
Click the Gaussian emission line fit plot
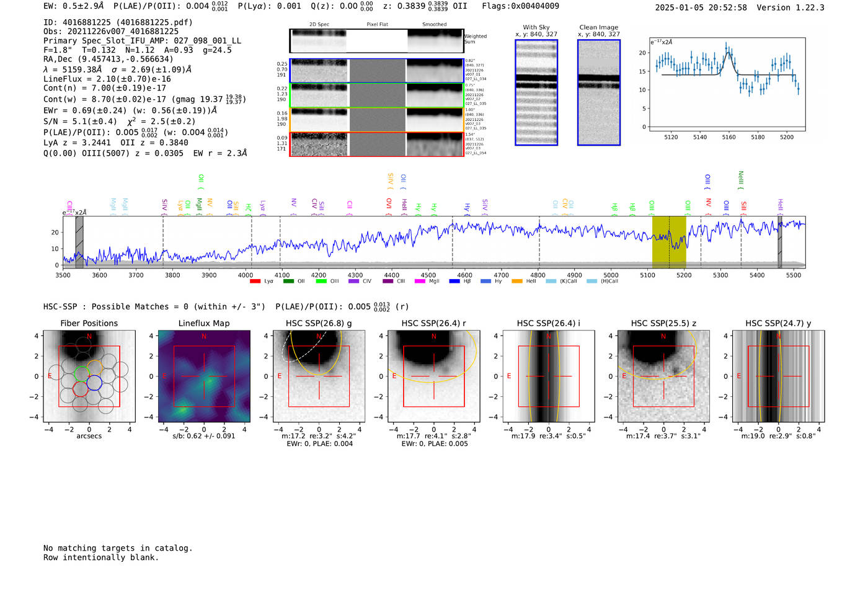coord(727,84)
